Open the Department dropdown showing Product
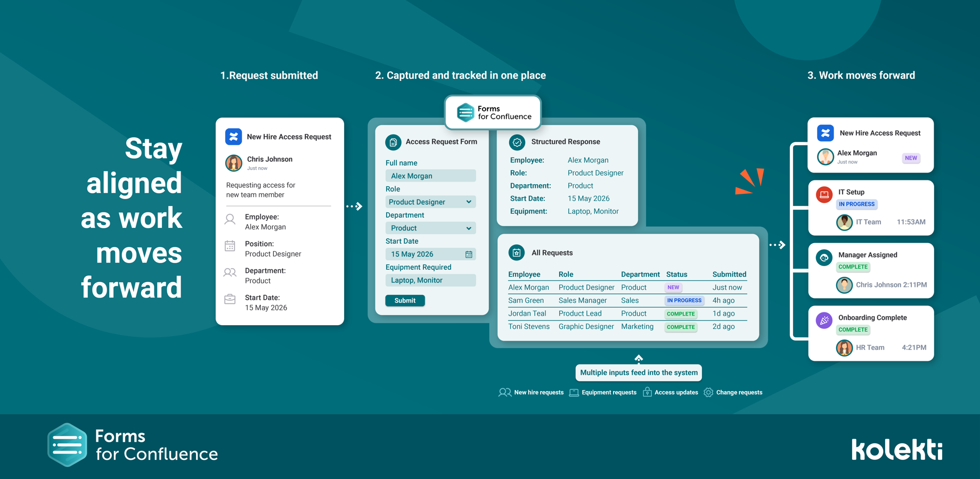Screen dimensions: 980x479 430,228
